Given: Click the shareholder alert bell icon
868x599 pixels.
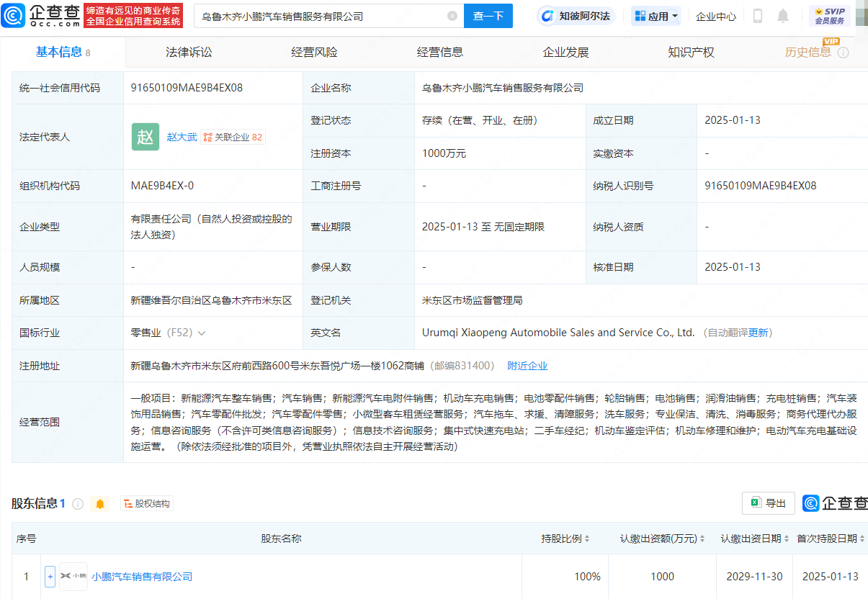Looking at the screenshot, I should coord(100,504).
